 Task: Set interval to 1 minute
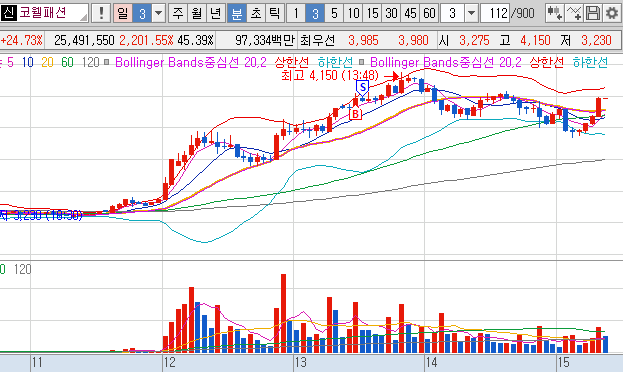click(x=296, y=14)
